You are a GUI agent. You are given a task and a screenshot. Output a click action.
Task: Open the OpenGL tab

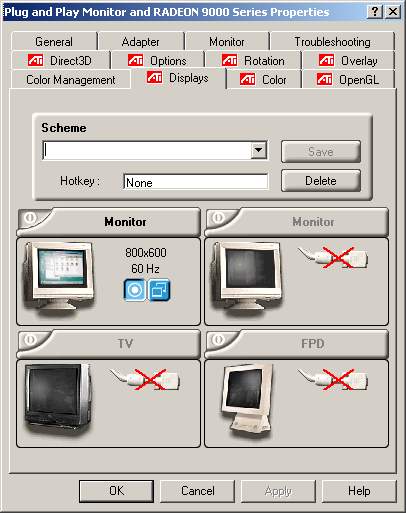[348, 80]
